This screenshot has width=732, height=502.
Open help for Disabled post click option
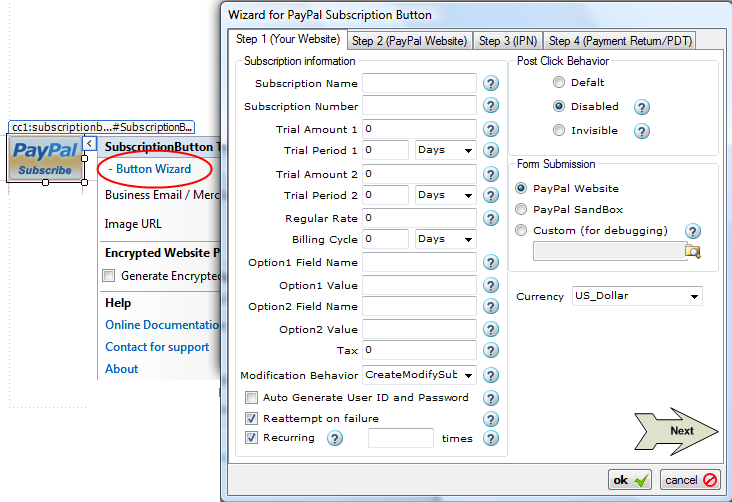pos(642,107)
